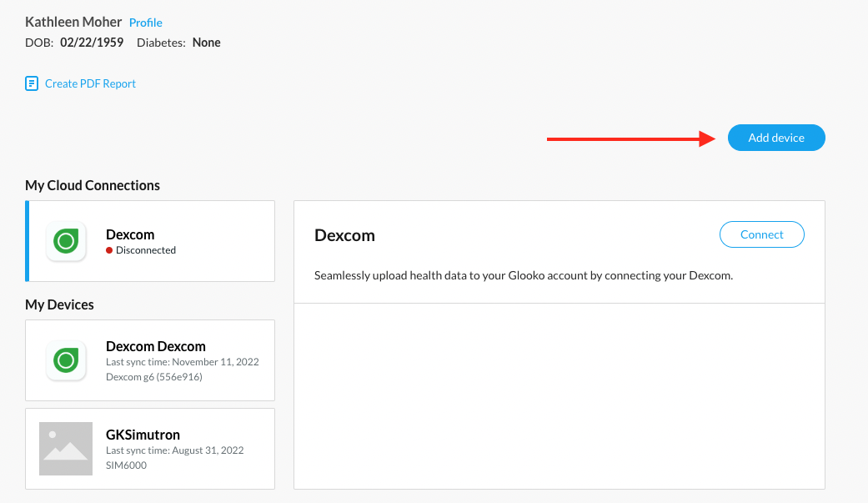This screenshot has width=868, height=503.
Task: Click Last sync time: November 11, 2022
Action: (182, 362)
